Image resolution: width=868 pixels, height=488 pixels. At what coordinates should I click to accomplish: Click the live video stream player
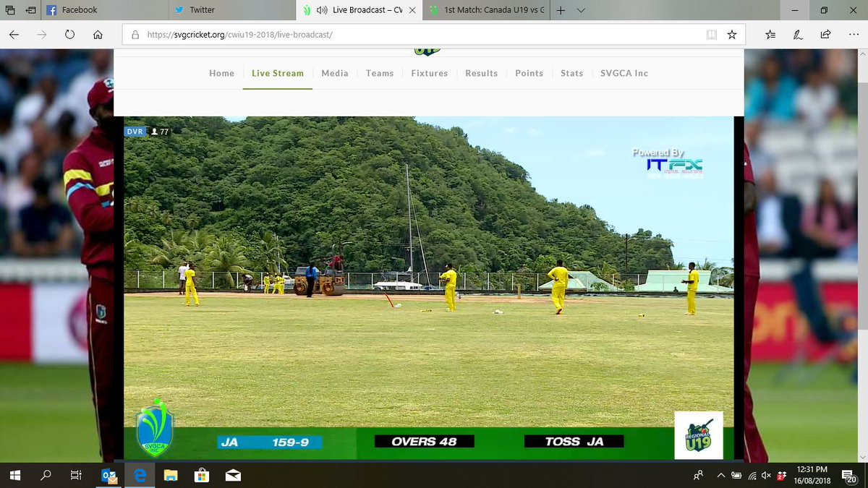(428, 288)
